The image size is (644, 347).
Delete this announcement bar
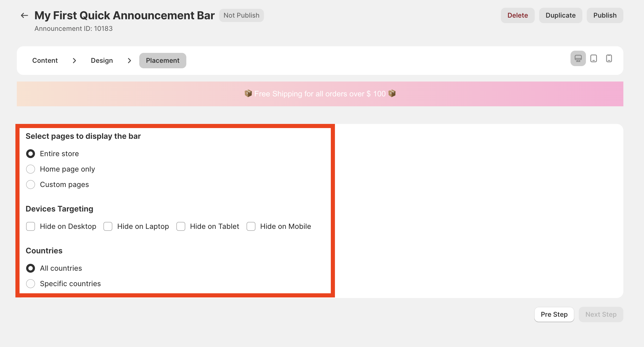(x=517, y=15)
